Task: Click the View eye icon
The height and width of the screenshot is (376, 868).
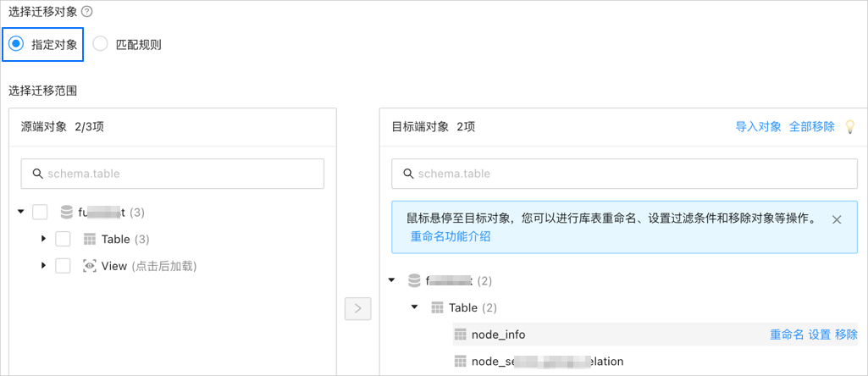Action: (x=89, y=266)
